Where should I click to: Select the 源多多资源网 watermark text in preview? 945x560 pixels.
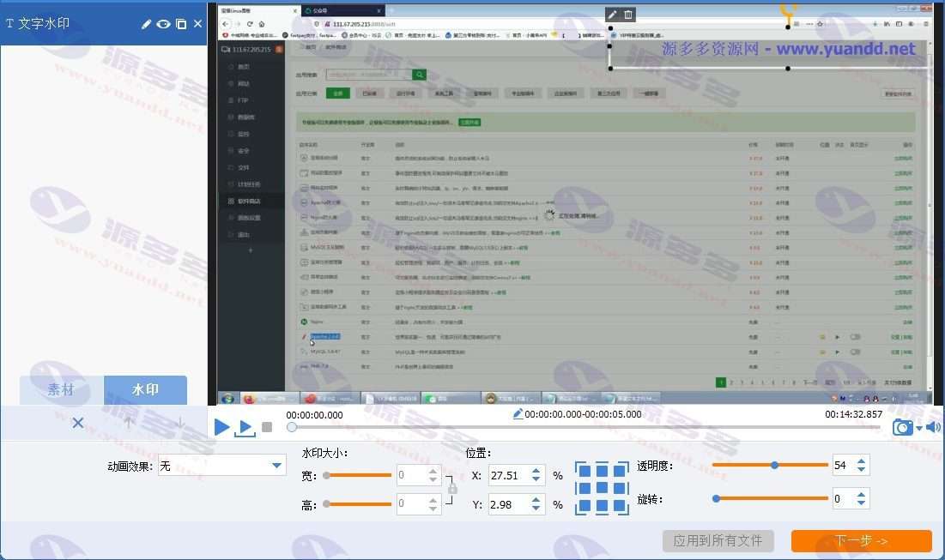pyautogui.click(x=788, y=49)
